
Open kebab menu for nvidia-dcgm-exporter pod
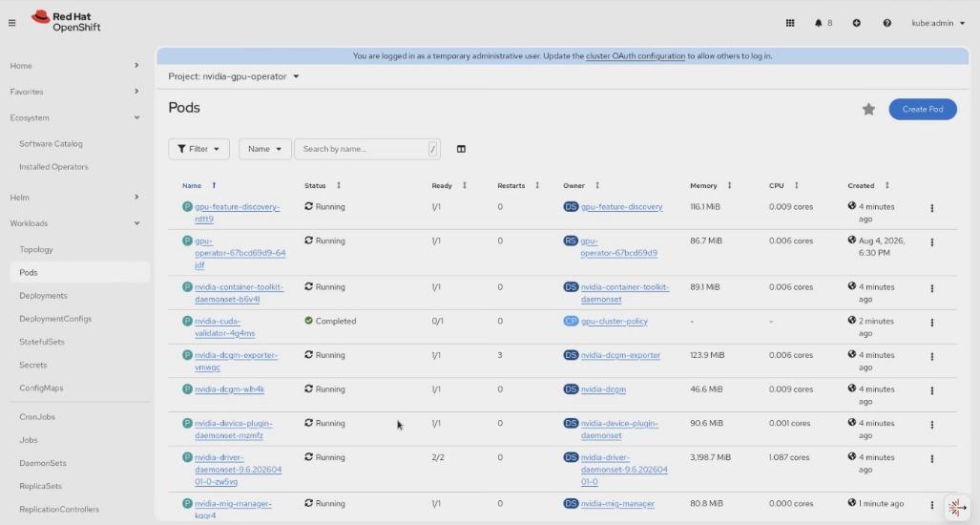click(932, 356)
